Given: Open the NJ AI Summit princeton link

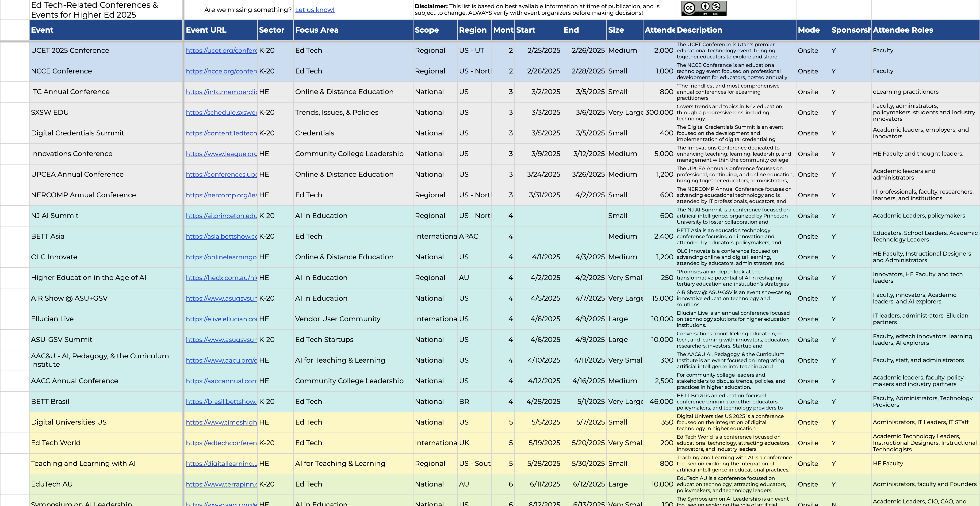Looking at the screenshot, I should (x=221, y=216).
